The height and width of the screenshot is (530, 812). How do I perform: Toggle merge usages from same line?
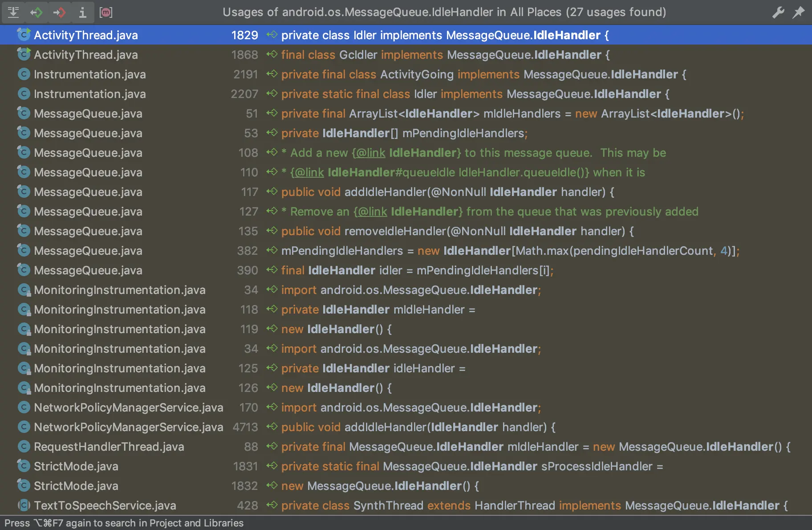13,12
